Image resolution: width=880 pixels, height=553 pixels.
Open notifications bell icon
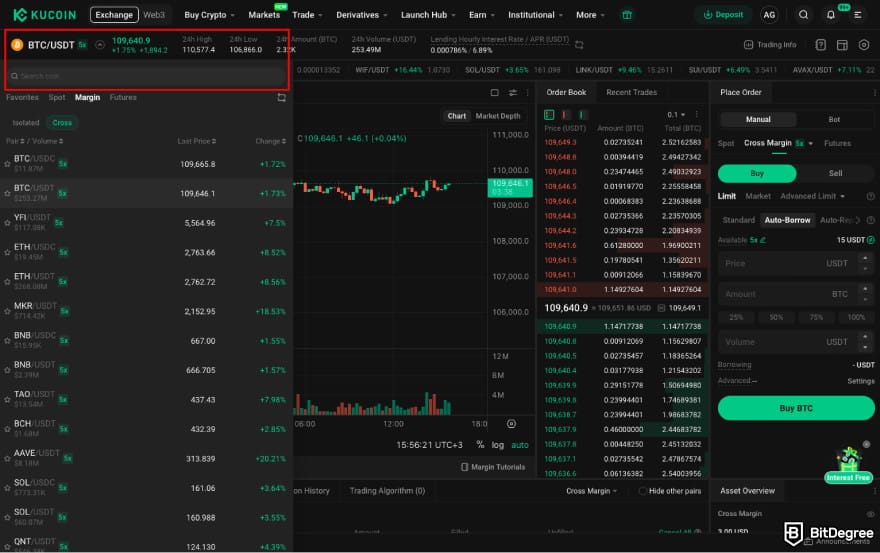point(830,15)
